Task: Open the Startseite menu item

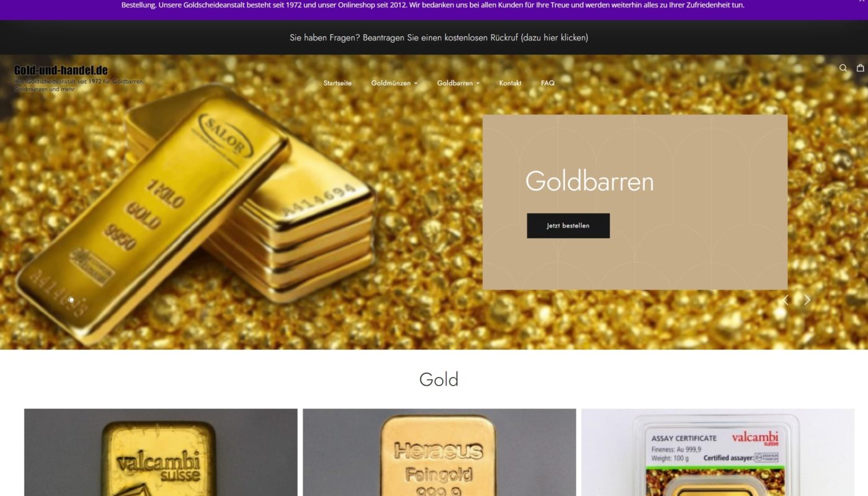Action: (x=337, y=83)
